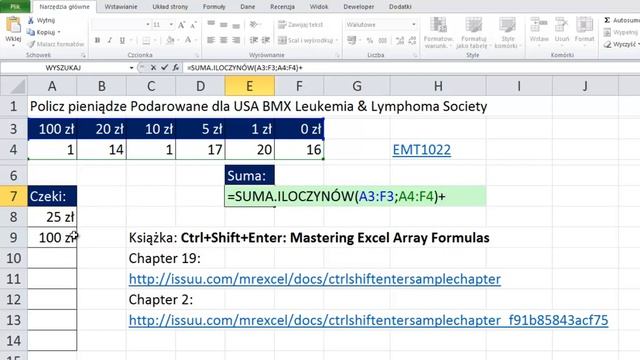Open Style komórki gallery

coord(507,33)
